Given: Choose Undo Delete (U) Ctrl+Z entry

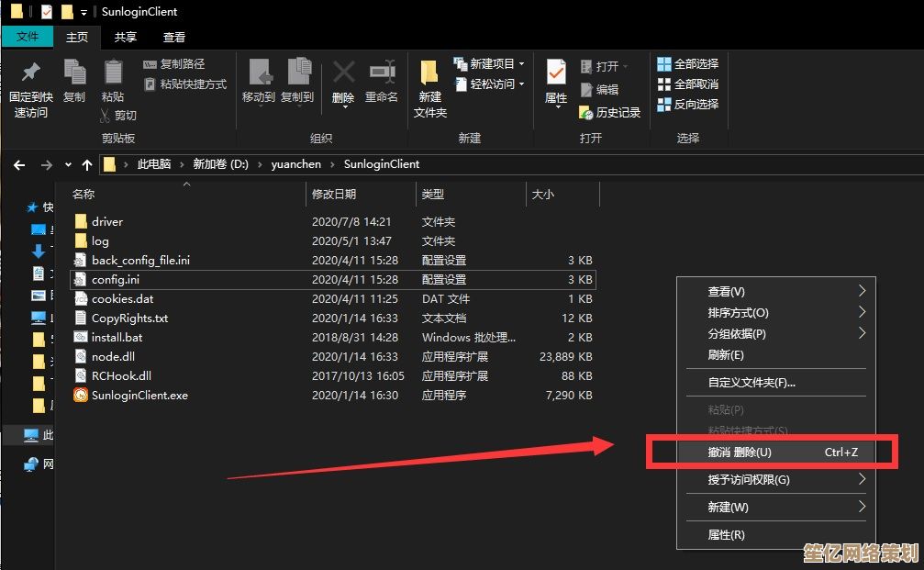Looking at the screenshot, I should pos(776,453).
